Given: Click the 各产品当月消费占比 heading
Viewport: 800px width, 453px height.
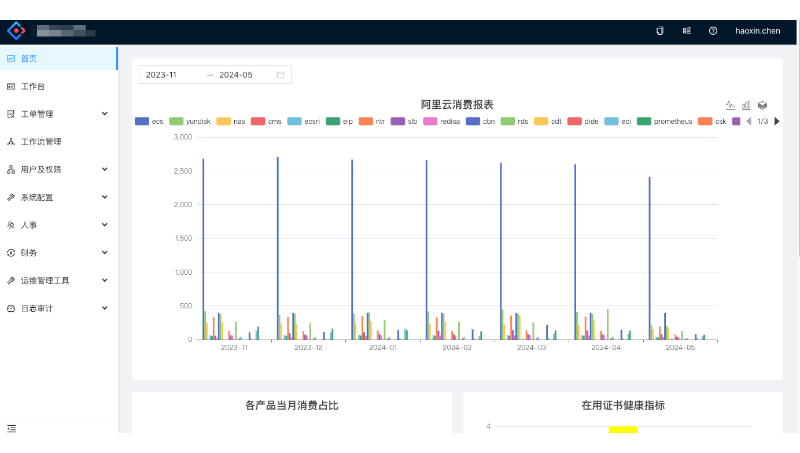Looking at the screenshot, I should point(291,406).
